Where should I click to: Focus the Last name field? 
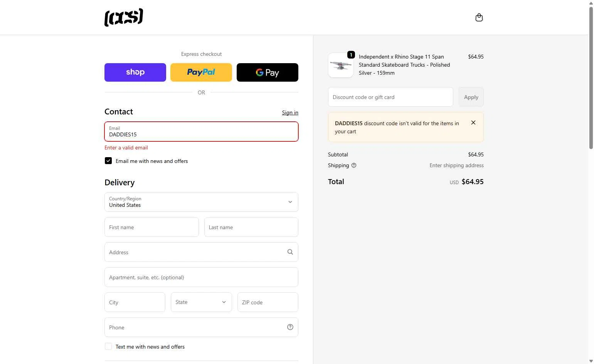pos(251,227)
